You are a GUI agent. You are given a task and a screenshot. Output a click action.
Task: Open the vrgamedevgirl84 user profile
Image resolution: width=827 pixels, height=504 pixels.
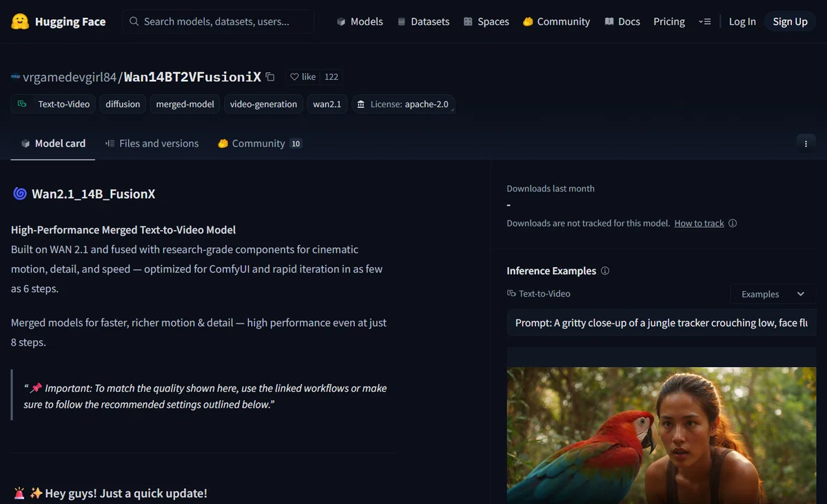[x=70, y=77]
